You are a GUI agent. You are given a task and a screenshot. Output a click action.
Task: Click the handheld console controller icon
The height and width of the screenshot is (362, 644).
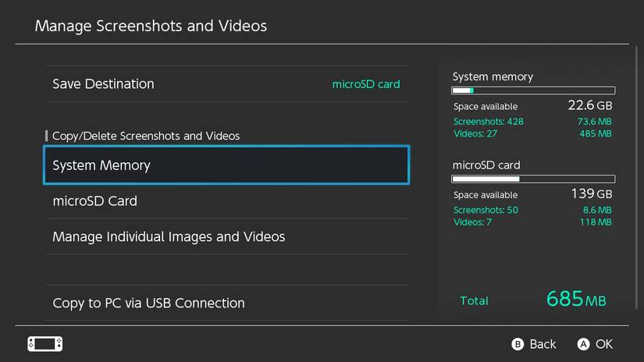[45, 344]
